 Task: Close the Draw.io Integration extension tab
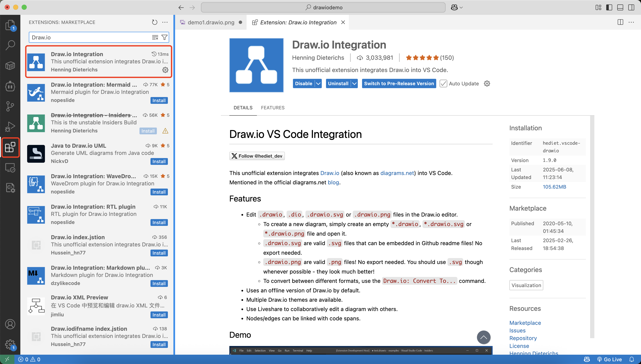coord(343,22)
